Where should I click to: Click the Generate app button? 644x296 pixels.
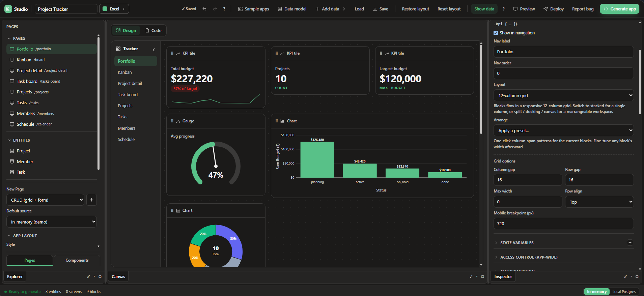tap(620, 9)
